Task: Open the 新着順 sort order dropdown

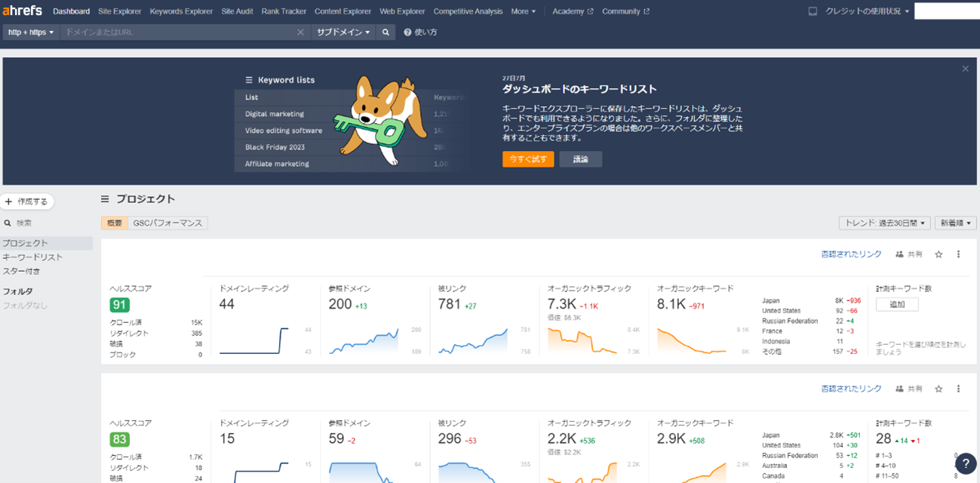Action: coord(954,223)
